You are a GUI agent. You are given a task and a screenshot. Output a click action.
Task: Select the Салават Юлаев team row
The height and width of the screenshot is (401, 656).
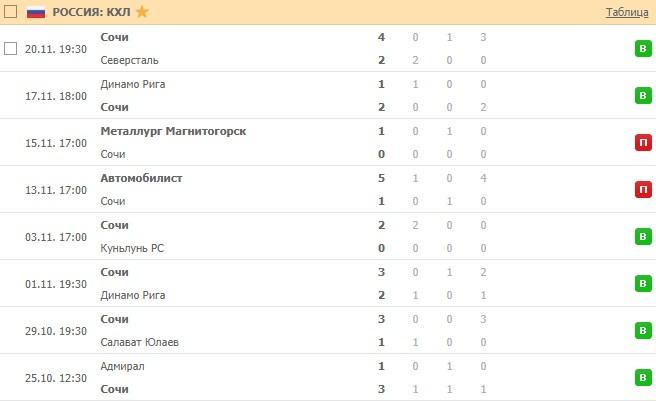point(139,342)
